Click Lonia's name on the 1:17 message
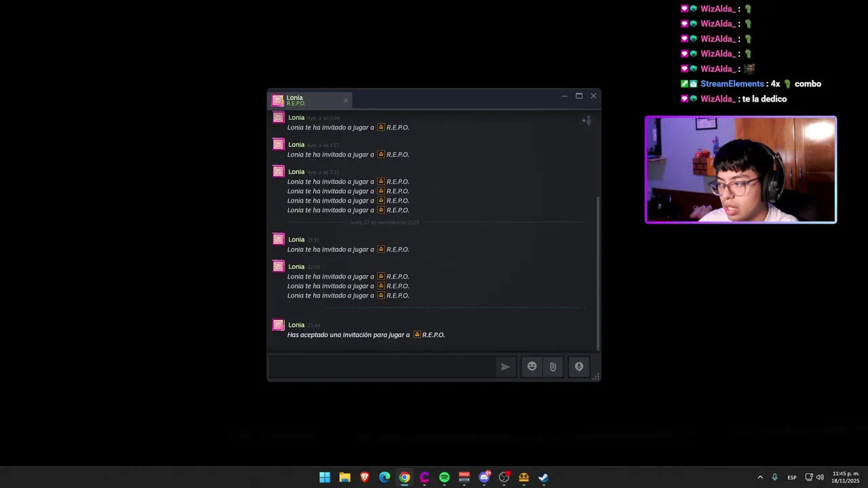 [296, 144]
